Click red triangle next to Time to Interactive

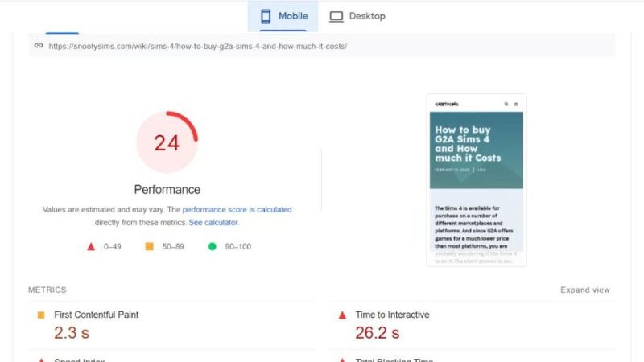[342, 315]
